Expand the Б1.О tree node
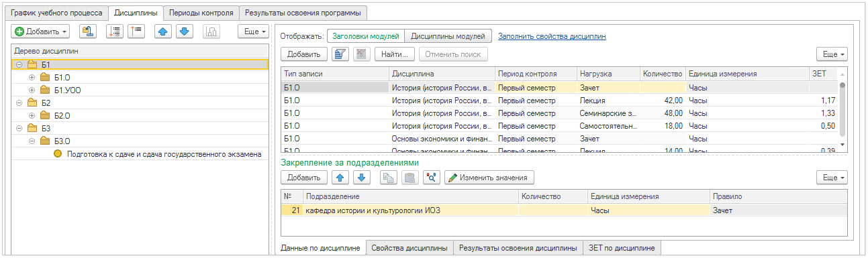The image size is (868, 258). click(32, 78)
